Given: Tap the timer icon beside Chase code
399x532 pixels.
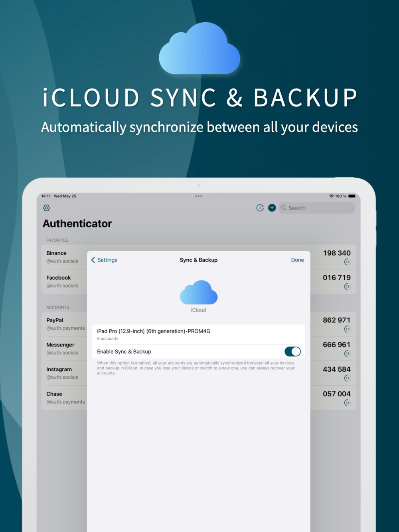Looking at the screenshot, I should (348, 403).
